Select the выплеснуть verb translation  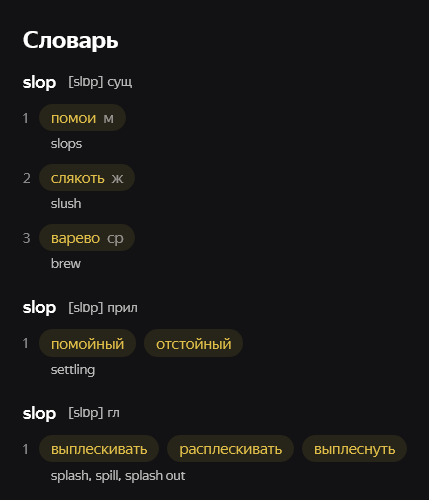pos(354,449)
